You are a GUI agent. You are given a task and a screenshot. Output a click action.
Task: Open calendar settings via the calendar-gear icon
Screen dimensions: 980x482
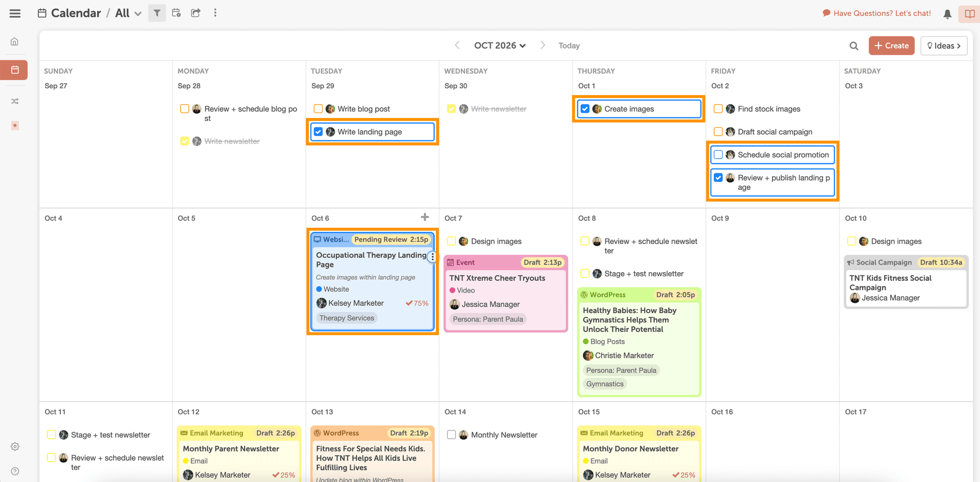click(x=176, y=13)
